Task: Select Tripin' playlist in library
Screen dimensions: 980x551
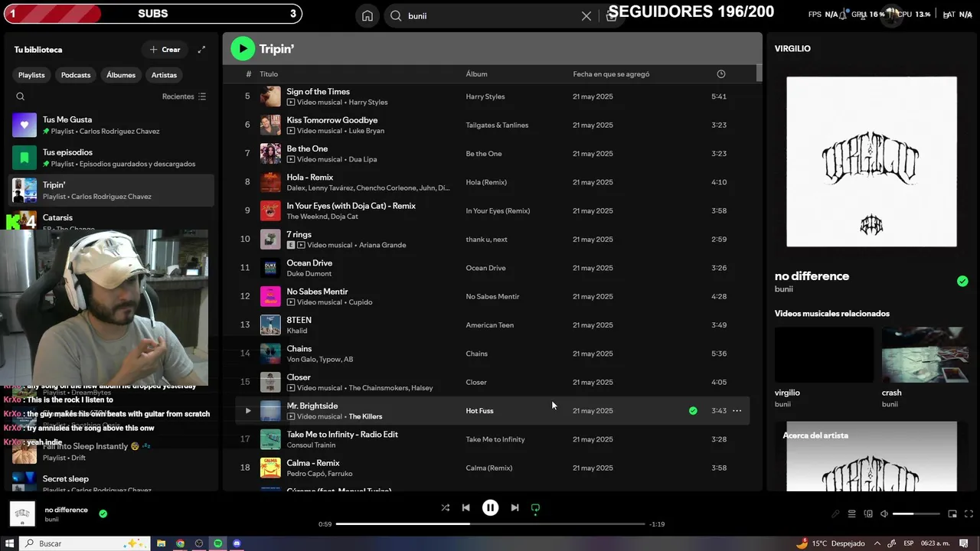Action: [112, 191]
